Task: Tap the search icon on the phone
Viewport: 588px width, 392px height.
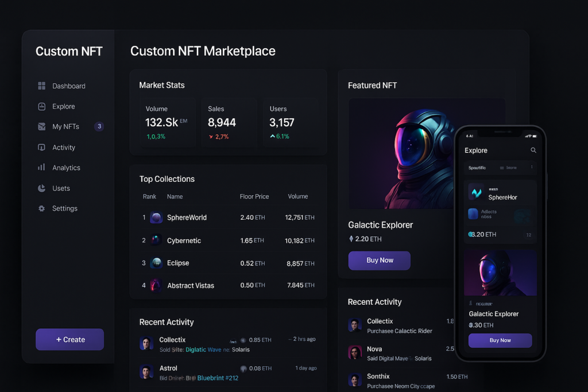Action: pyautogui.click(x=533, y=150)
